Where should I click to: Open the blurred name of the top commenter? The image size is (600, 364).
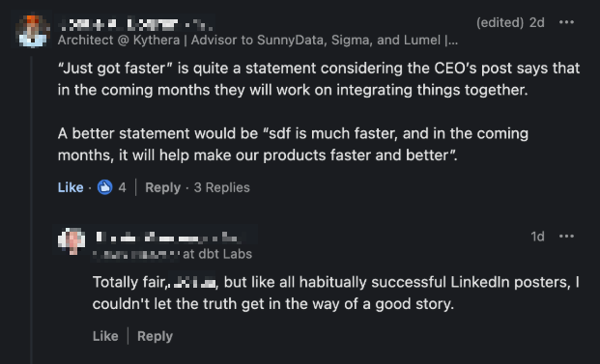(136, 24)
